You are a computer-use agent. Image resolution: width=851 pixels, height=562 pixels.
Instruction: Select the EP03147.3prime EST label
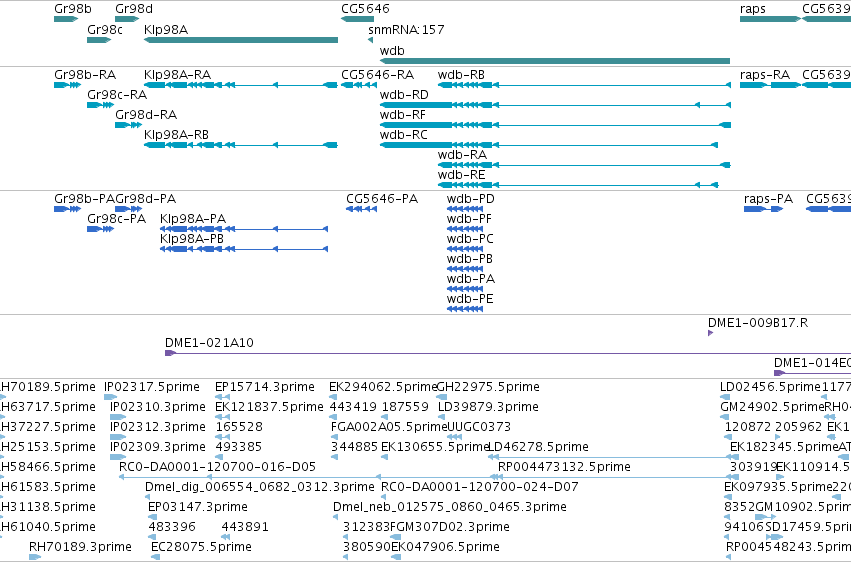[x=198, y=507]
